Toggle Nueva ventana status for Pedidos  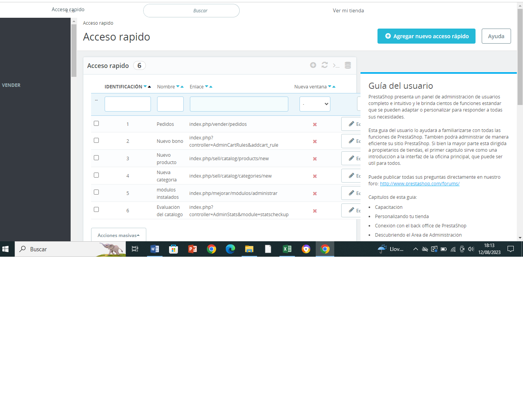315,124
